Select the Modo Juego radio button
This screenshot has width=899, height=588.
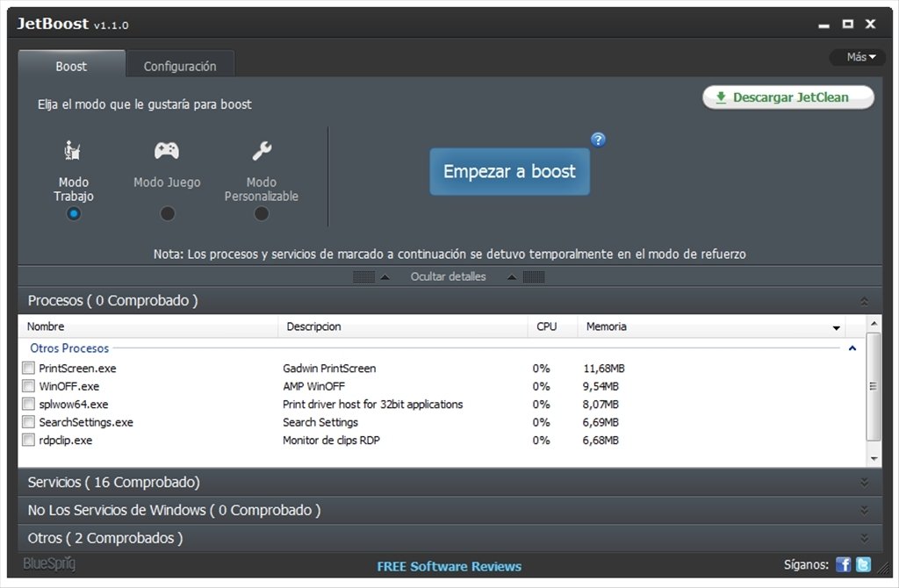click(x=168, y=213)
